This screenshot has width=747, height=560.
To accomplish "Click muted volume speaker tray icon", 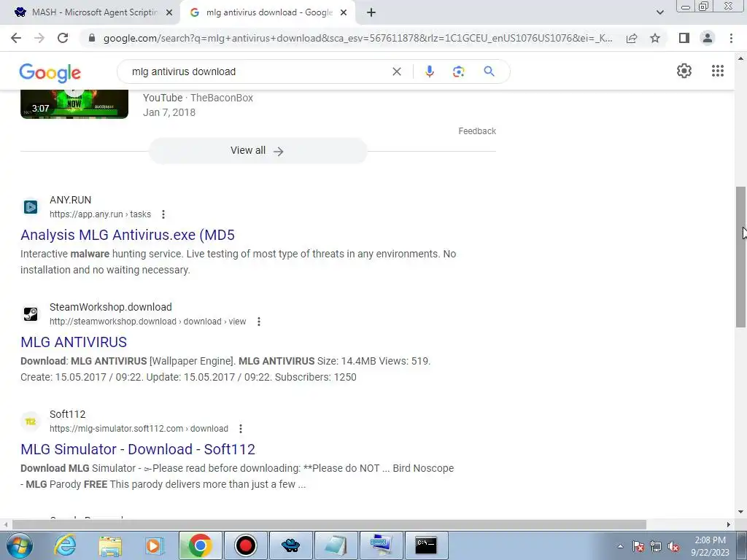I will click(673, 547).
